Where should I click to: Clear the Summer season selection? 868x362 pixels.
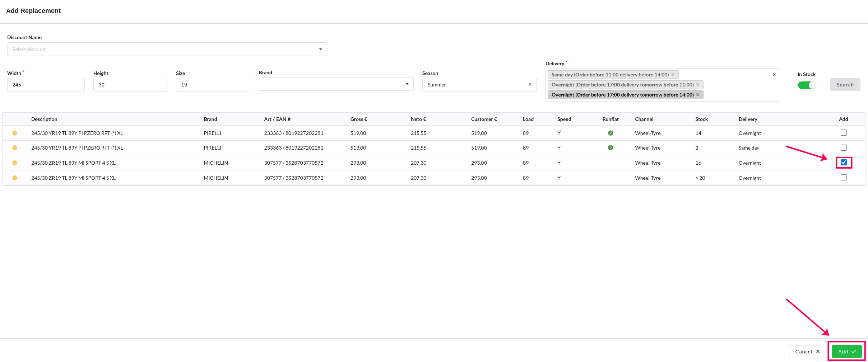tap(530, 85)
